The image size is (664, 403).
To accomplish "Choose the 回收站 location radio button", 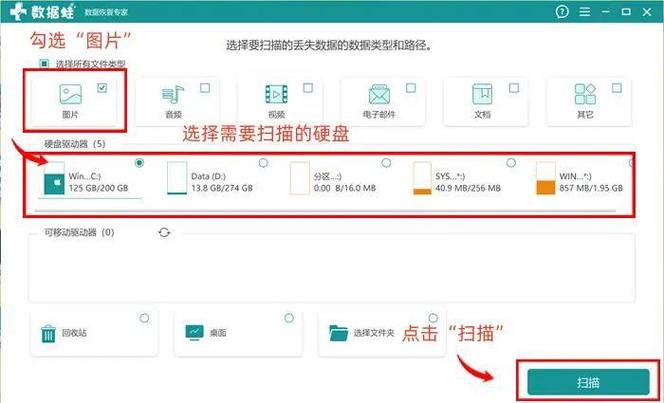I will click(x=145, y=318).
